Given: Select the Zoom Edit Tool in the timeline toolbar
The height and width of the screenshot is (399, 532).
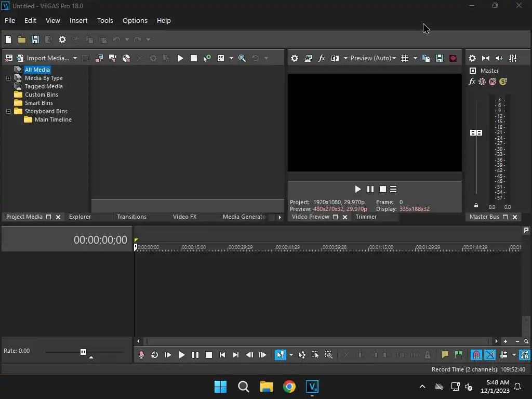Looking at the screenshot, I should pos(328,355).
